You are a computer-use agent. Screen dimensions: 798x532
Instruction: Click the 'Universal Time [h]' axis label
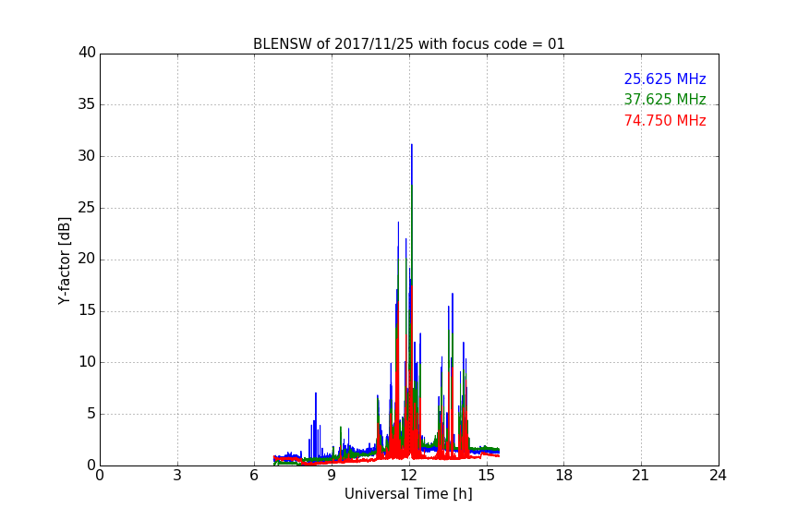pos(408,494)
